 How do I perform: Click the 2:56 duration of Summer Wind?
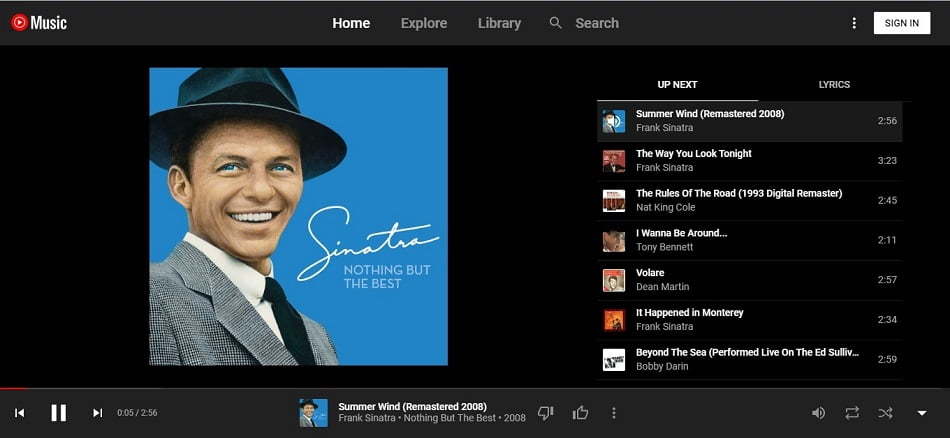887,121
